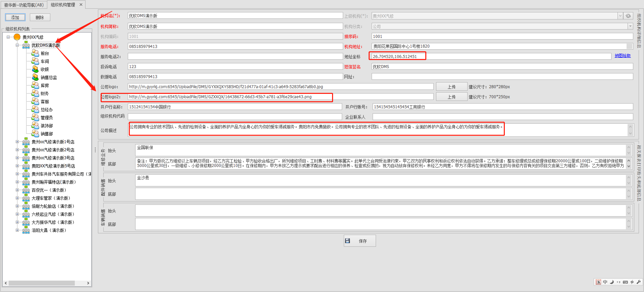Expand 贵阳XX汽修演示版5号店 node

click(x=17, y=166)
